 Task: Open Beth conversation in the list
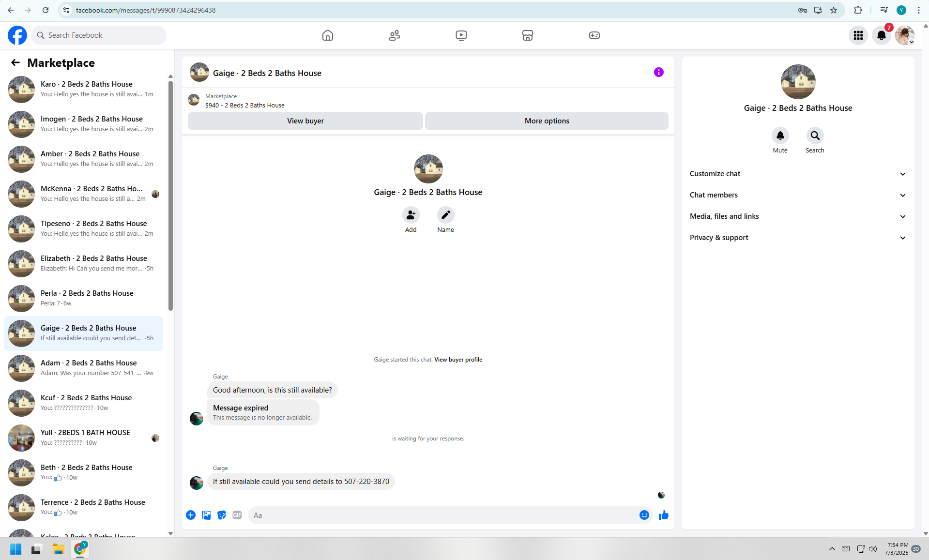[83, 473]
